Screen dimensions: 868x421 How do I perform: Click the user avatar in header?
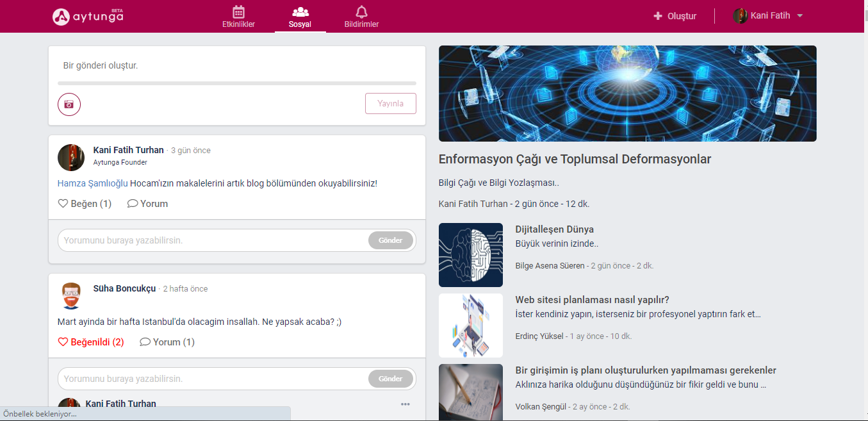[x=740, y=16]
